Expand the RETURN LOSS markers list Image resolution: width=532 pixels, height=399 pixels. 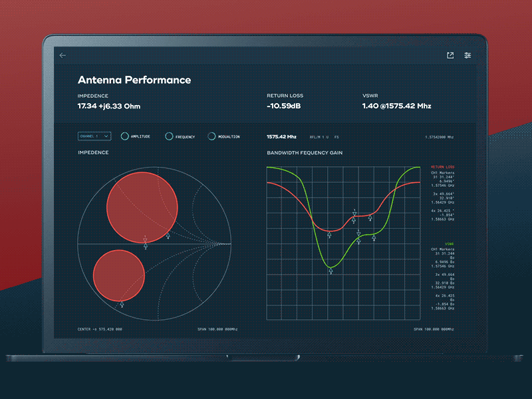pos(442,168)
